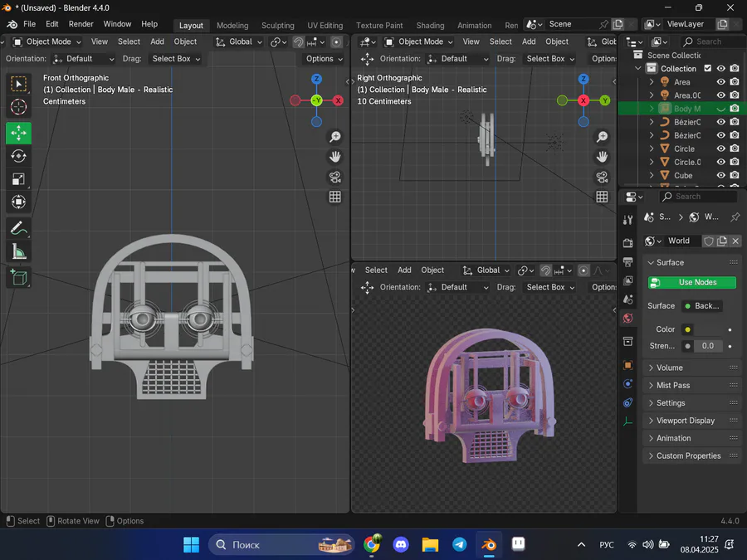The image size is (747, 560).
Task: Click the blue Z axis on Right viewport gizmo
Action: click(583, 79)
